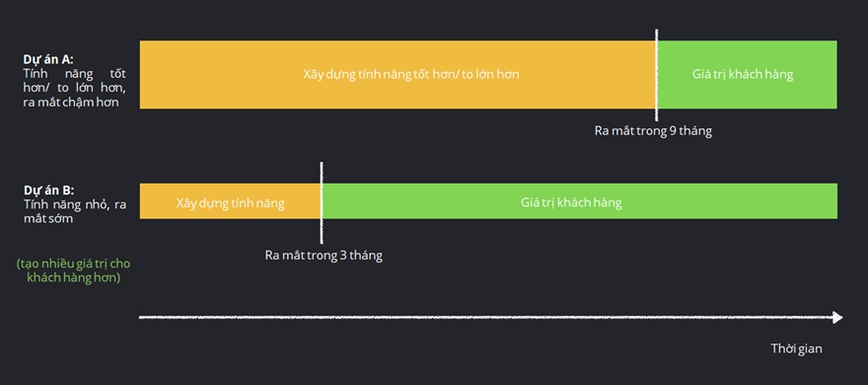
Task: Click Project A's green 'Giá trị khách hàng' bar
Action: [748, 74]
